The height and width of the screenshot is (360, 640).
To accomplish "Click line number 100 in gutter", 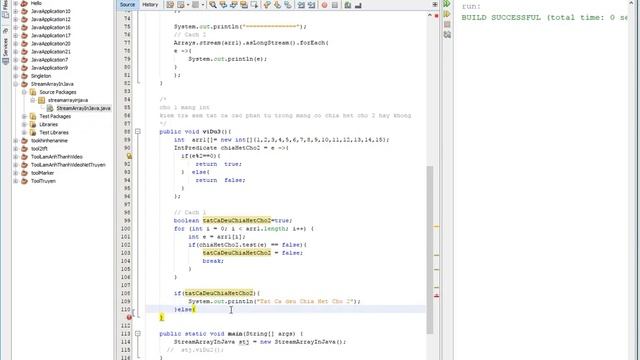I will [x=126, y=229].
